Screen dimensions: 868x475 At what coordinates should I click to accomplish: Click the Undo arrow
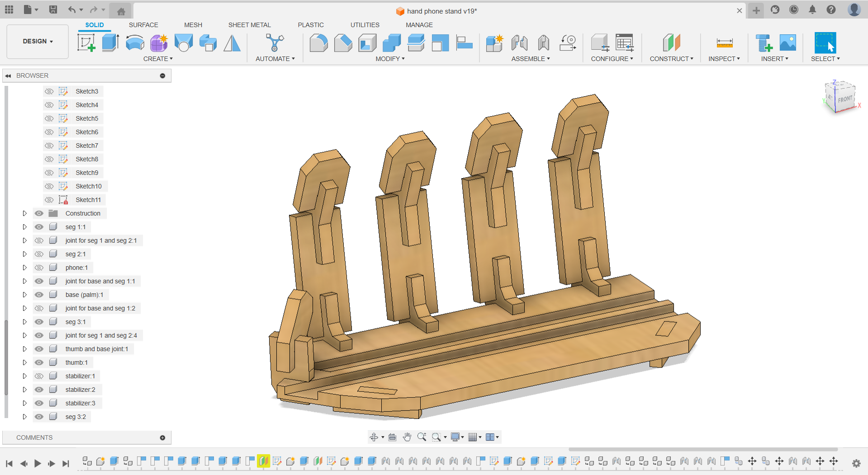(72, 9)
